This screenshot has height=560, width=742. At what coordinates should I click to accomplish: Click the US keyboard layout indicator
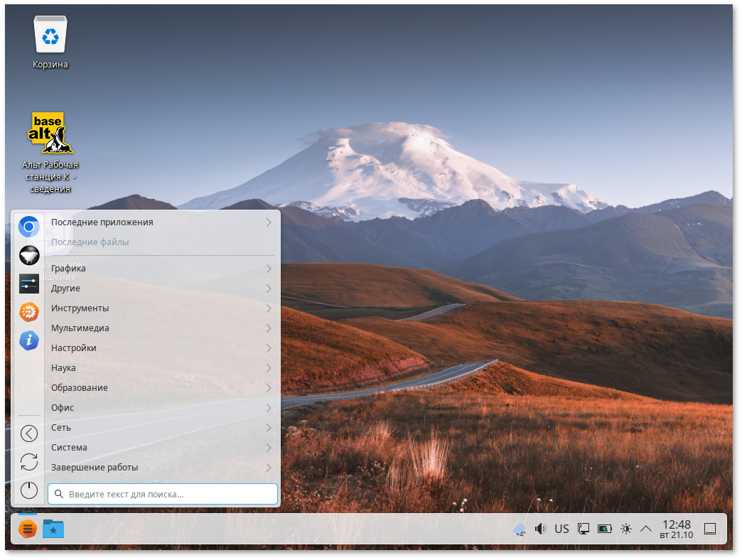click(561, 529)
